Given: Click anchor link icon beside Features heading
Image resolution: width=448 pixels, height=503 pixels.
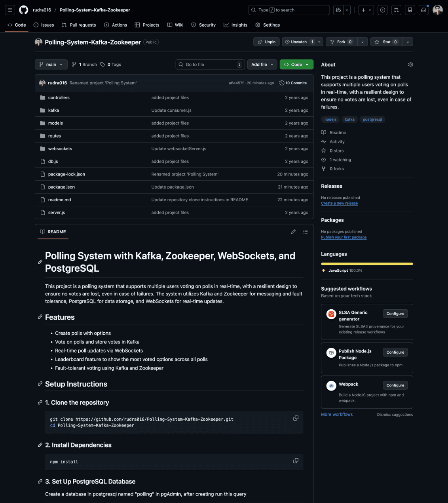Looking at the screenshot, I should 40,317.
